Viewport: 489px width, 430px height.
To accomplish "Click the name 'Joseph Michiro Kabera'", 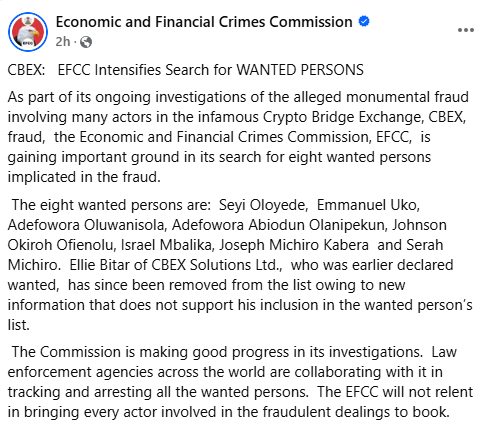I will point(294,245).
